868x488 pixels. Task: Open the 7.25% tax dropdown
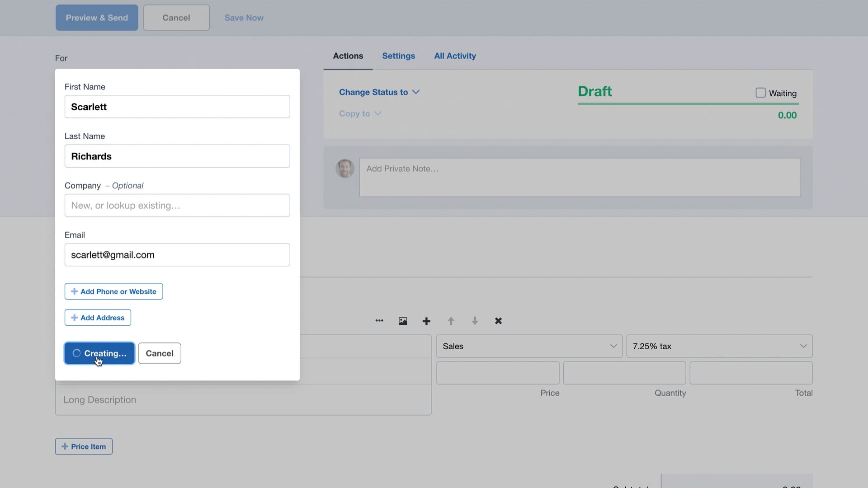719,346
